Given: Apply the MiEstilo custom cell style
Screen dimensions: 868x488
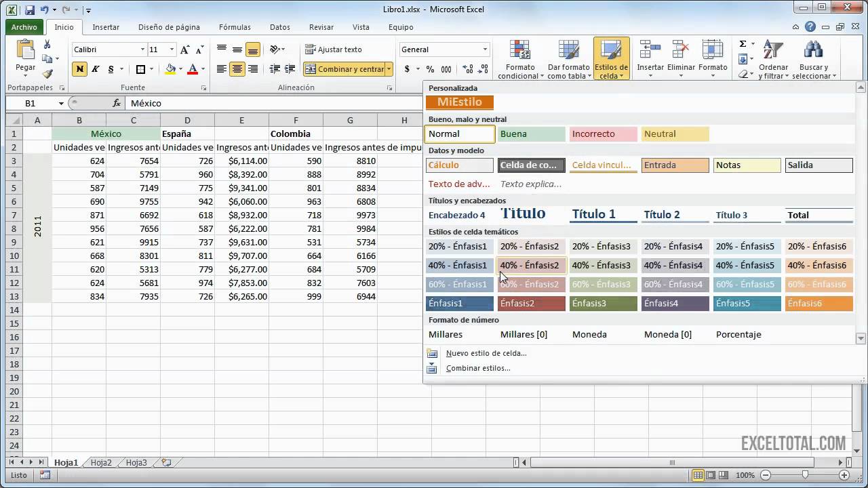Looking at the screenshot, I should click(x=460, y=102).
